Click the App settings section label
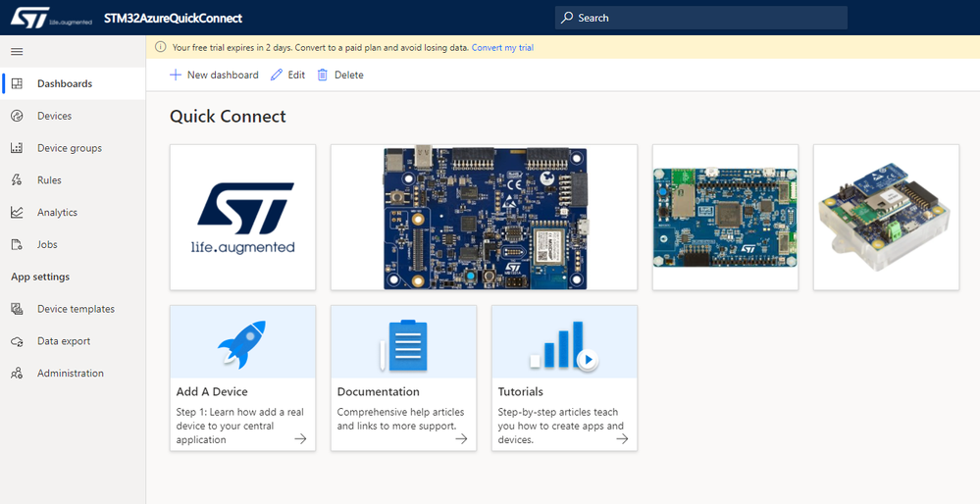Viewport: 980px width, 504px height. tap(40, 277)
